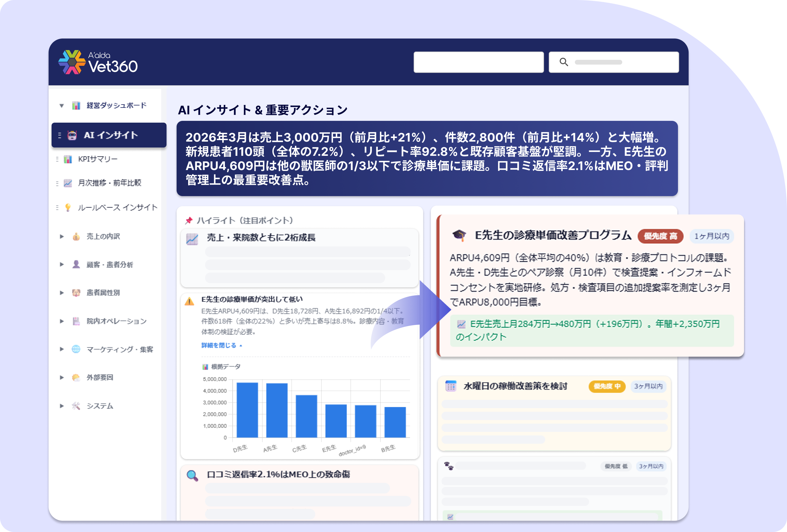Click the doctor_id=9 bar in the chart
The height and width of the screenshot is (532, 787).
(365, 421)
